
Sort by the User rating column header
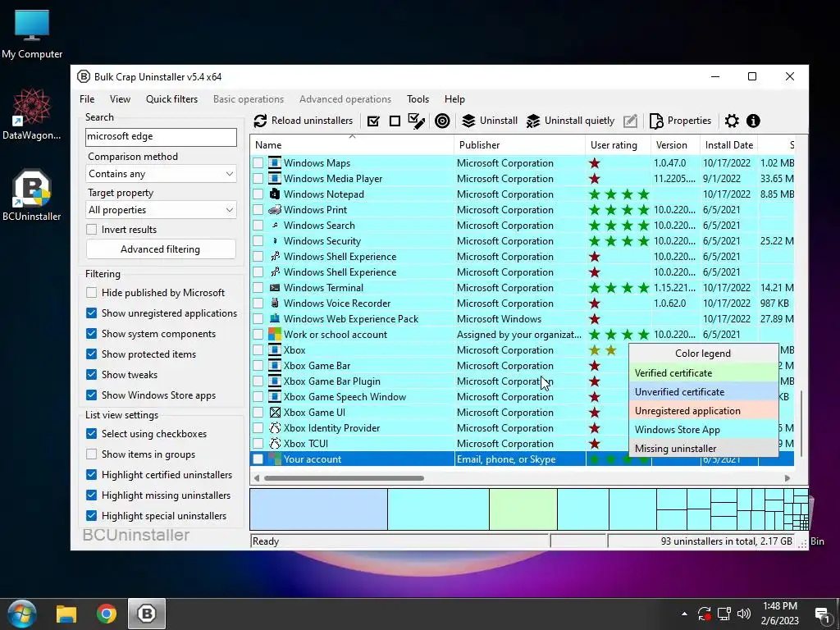[619, 144]
